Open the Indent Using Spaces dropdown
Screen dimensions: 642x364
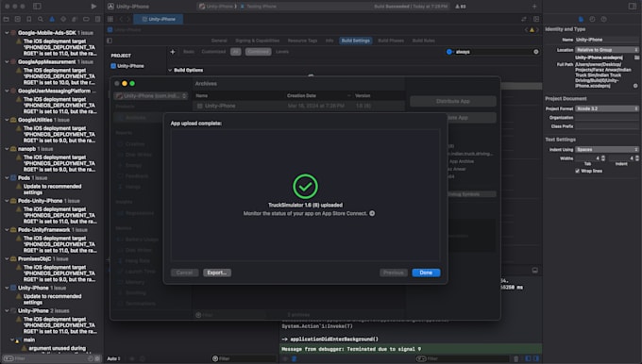[x=607, y=149]
